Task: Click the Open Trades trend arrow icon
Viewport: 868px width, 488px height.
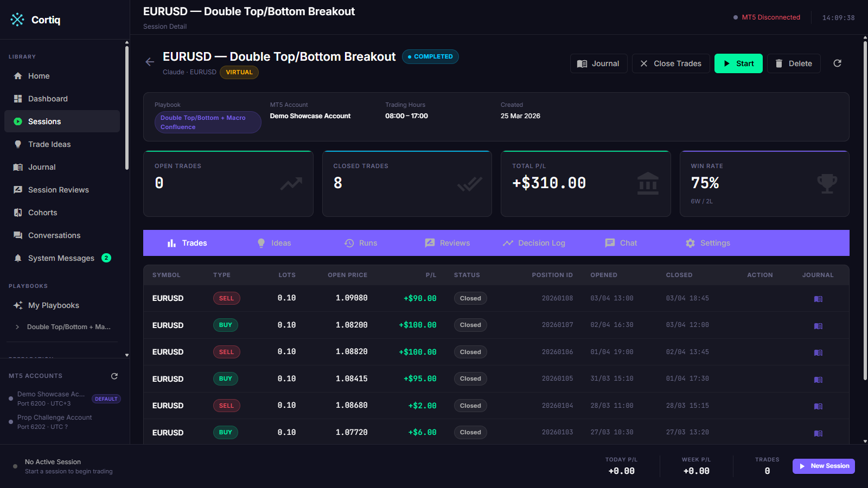Action: [291, 184]
